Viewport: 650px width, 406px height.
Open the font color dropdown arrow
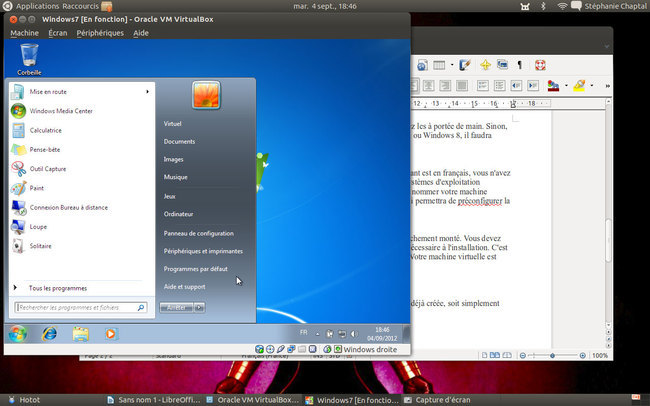pos(566,86)
